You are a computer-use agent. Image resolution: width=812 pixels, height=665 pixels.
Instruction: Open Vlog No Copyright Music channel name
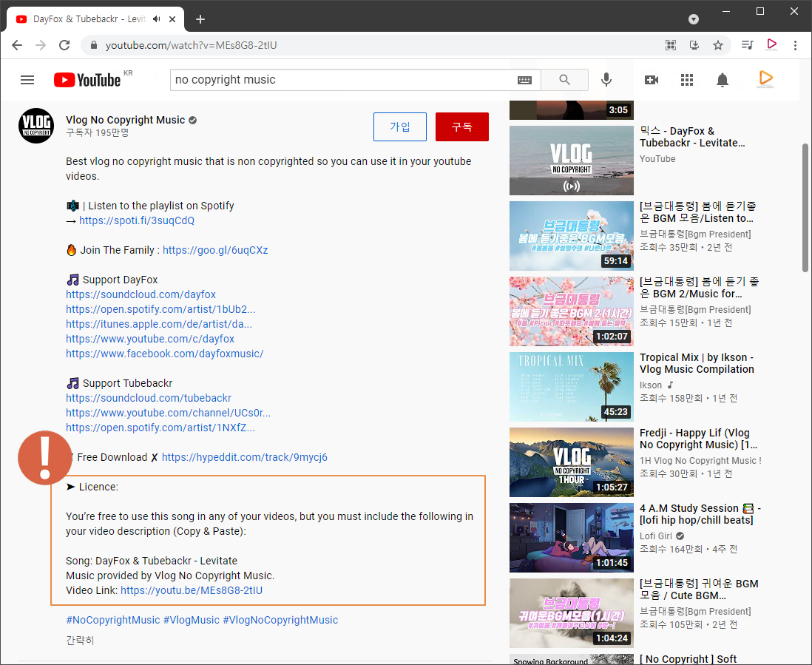click(125, 120)
